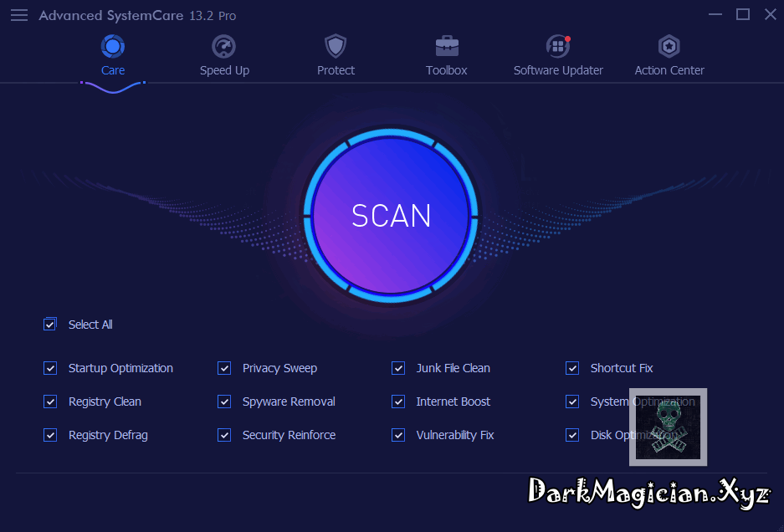
Task: Click the Select All label text
Action: tap(90, 325)
